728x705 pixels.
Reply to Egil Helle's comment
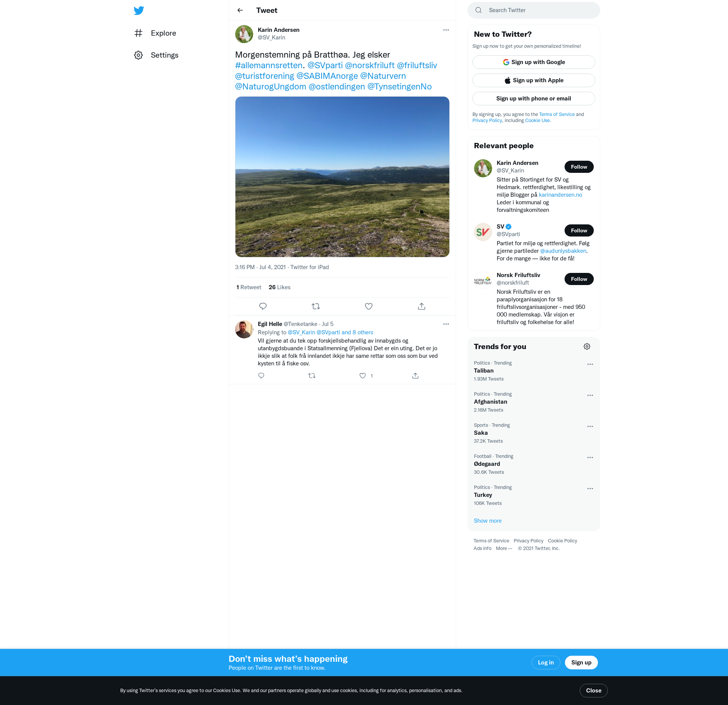click(261, 376)
